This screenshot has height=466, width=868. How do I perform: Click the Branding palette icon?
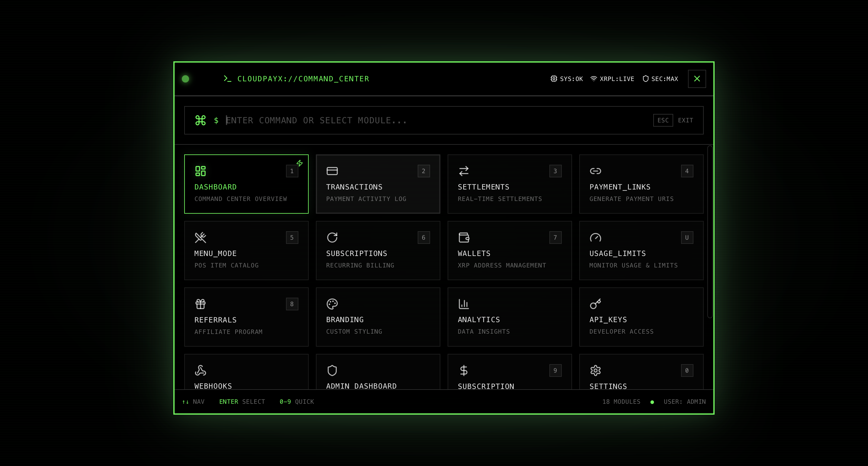tap(332, 303)
